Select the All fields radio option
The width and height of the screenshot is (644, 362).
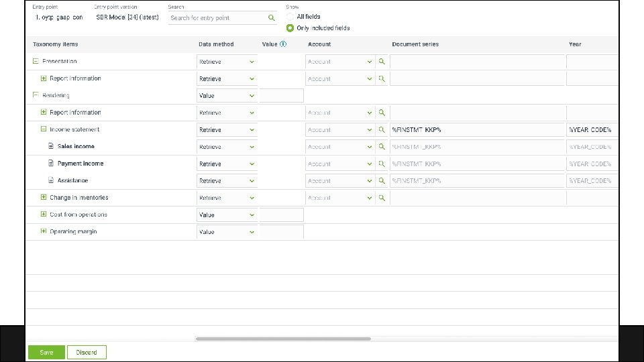coord(290,16)
